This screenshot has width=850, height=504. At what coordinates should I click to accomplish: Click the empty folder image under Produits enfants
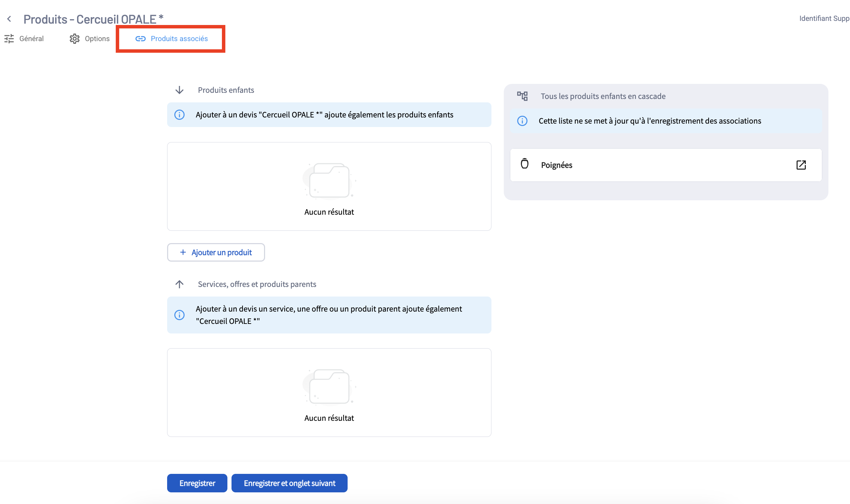pyautogui.click(x=329, y=180)
